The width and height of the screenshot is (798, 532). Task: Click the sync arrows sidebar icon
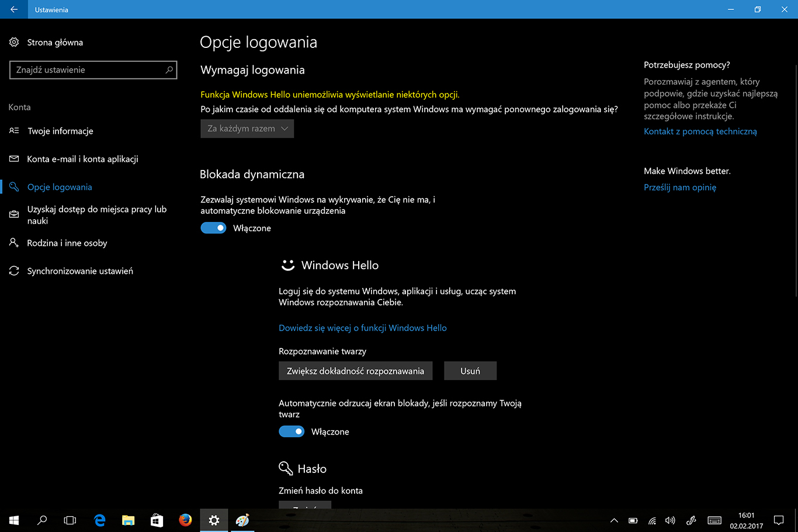[x=14, y=271]
